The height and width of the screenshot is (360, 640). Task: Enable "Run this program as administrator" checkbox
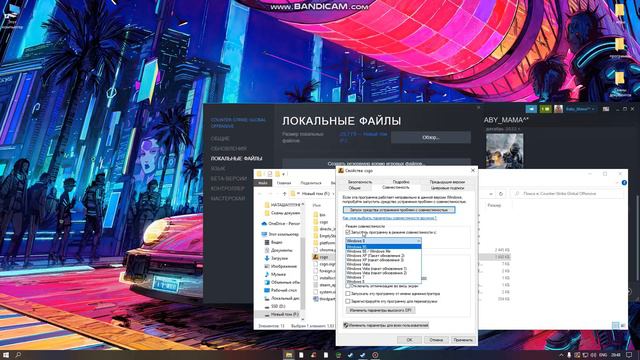pos(348,293)
